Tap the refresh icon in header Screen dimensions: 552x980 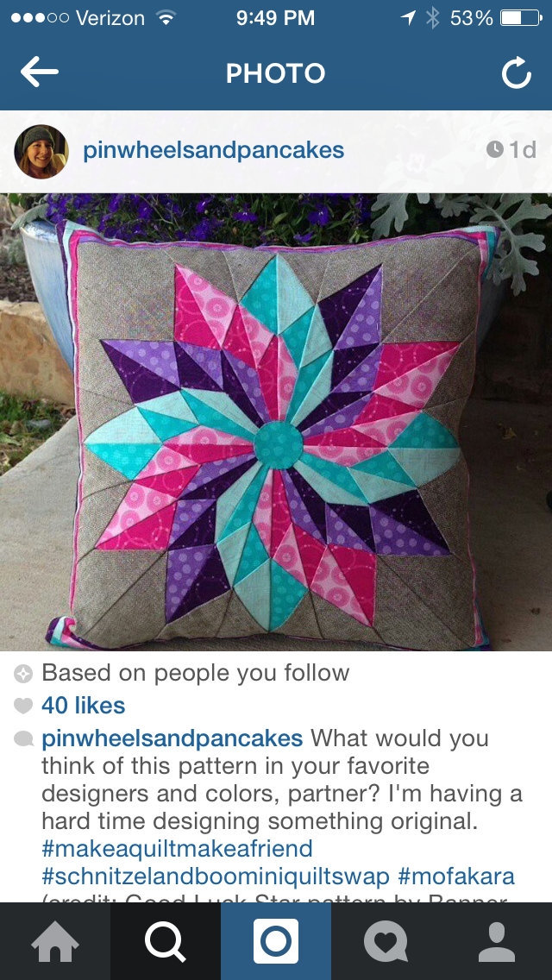coord(517,73)
